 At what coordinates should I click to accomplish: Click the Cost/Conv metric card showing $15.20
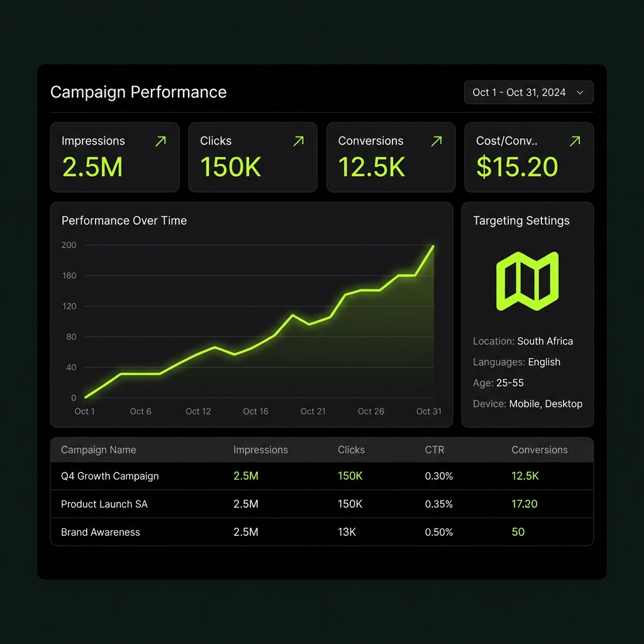528,157
